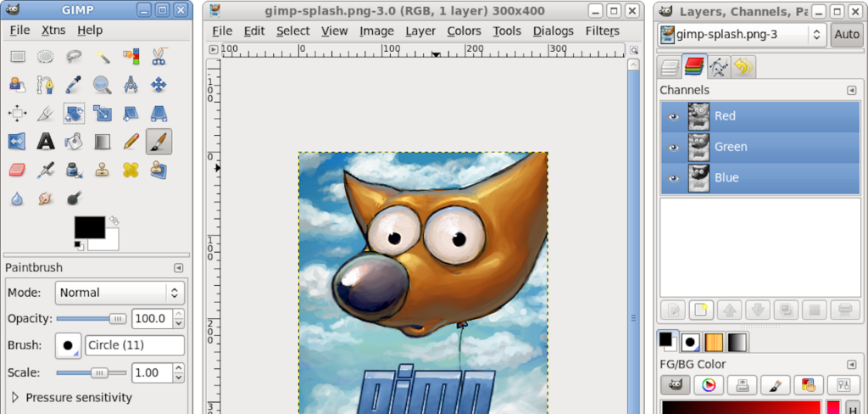Open the paintbrush Mode dropdown
Viewport: 868px width, 414px height.
(120, 293)
